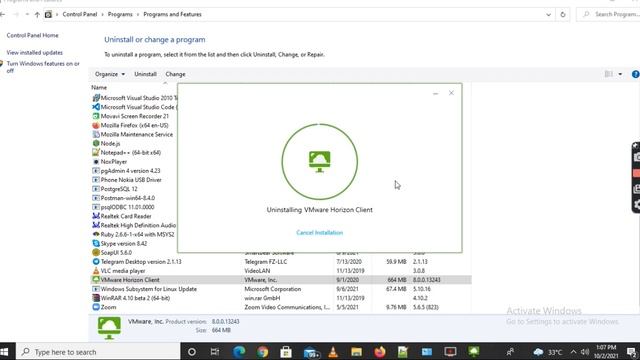Open the help question mark icon
Viewport: 640px width, 360px height.
click(x=635, y=74)
